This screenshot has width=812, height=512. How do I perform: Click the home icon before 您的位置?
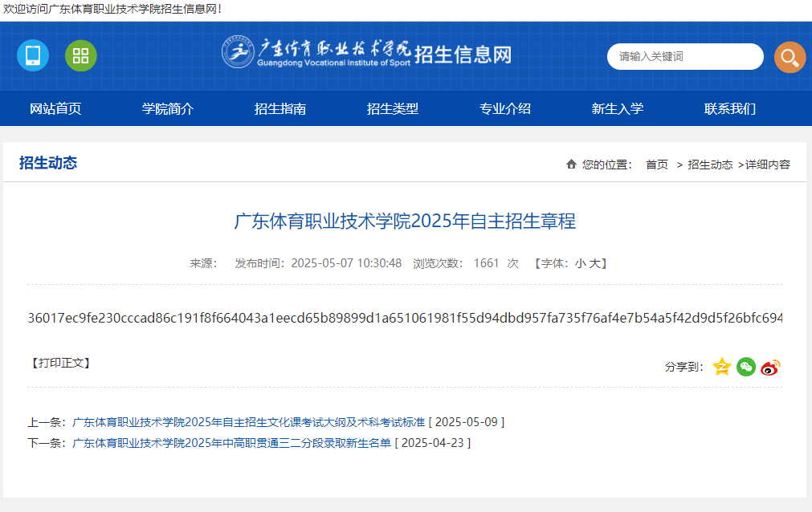pyautogui.click(x=570, y=164)
